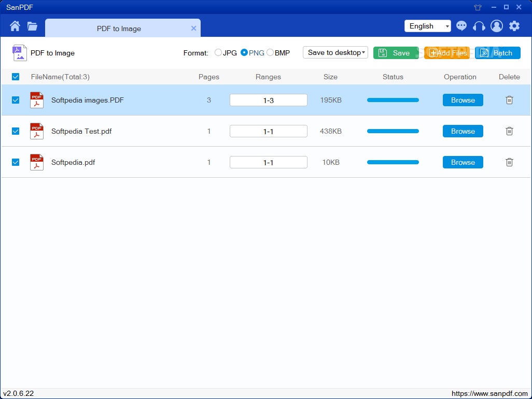
Task: Open the user account icon
Action: click(x=497, y=26)
